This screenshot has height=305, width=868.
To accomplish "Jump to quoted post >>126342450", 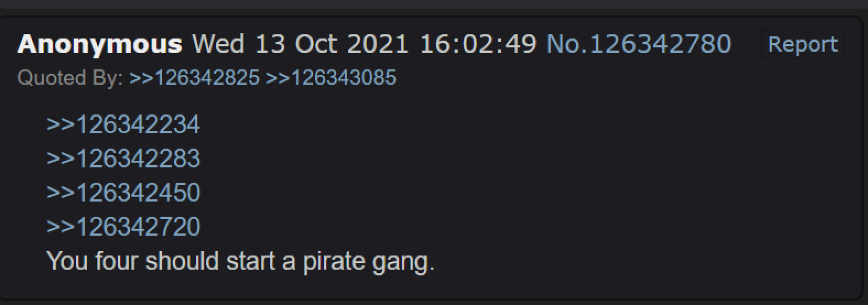I will [x=123, y=192].
